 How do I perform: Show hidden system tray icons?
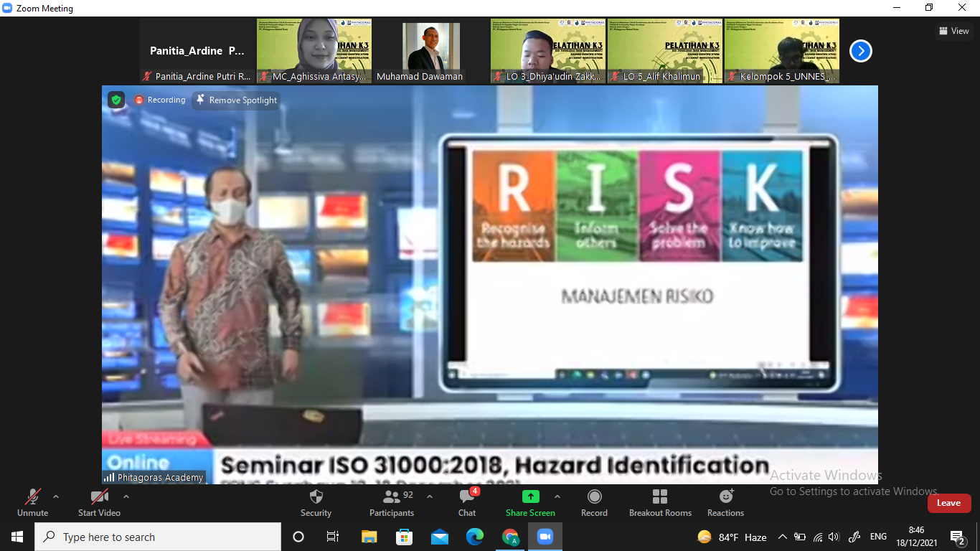[x=783, y=537]
